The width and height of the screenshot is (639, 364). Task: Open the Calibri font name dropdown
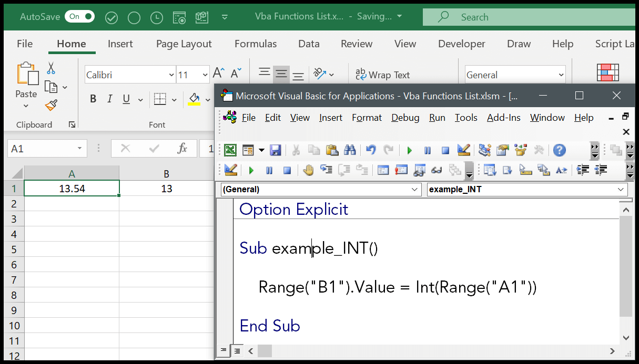tap(171, 75)
